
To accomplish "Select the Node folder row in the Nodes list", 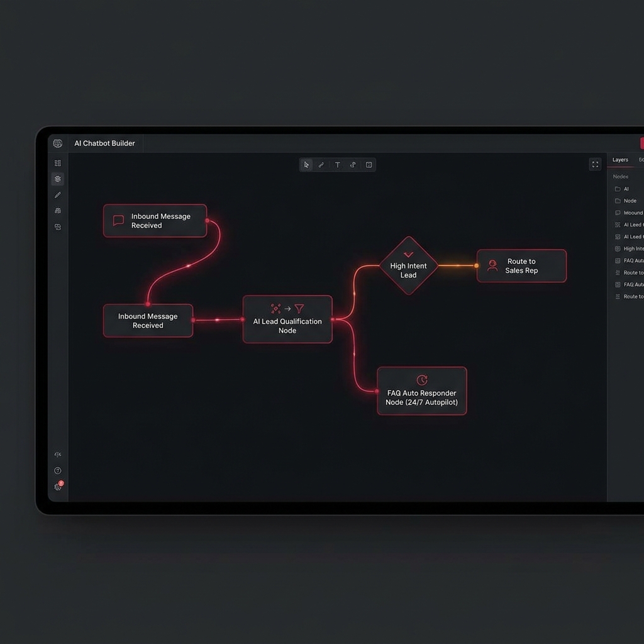I will pos(626,201).
